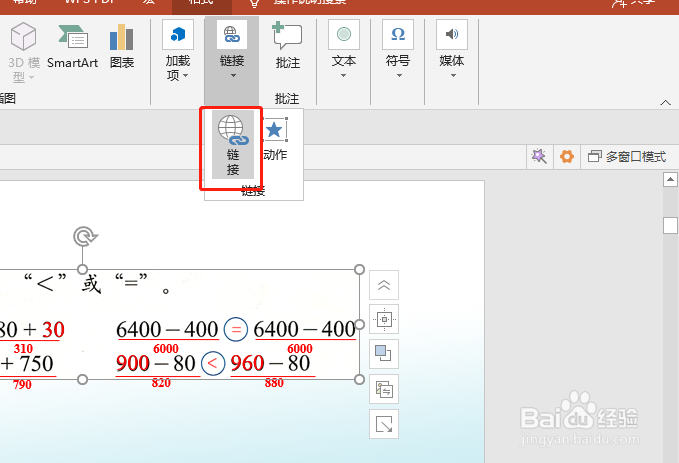
Task: Click the orange gear settings icon
Action: pos(566,156)
